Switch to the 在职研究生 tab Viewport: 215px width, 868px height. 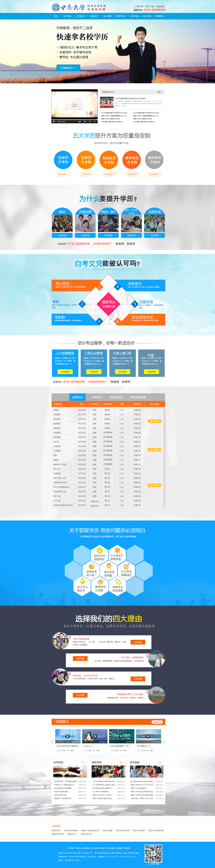[x=116, y=397]
